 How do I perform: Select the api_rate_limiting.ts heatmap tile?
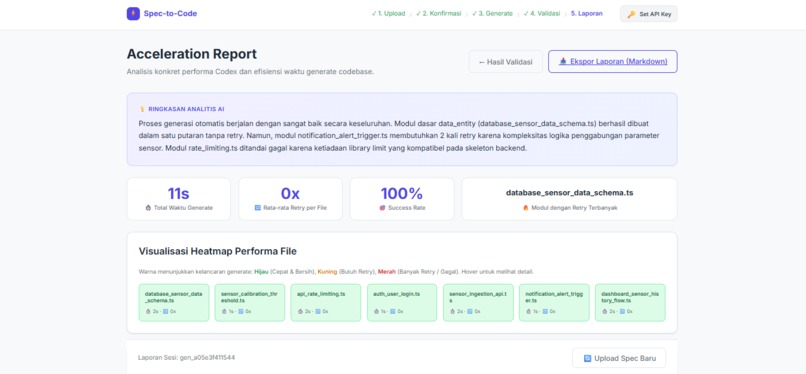(x=326, y=303)
